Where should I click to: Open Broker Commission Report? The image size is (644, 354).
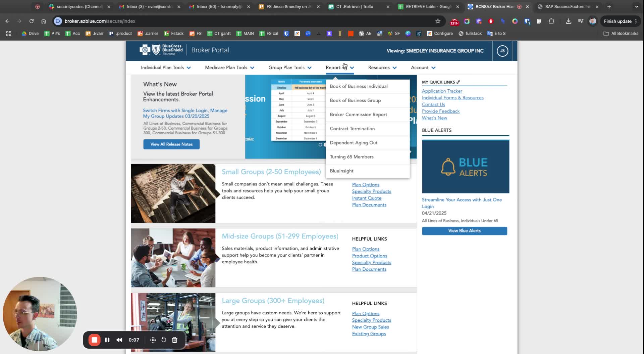(x=368, y=115)
